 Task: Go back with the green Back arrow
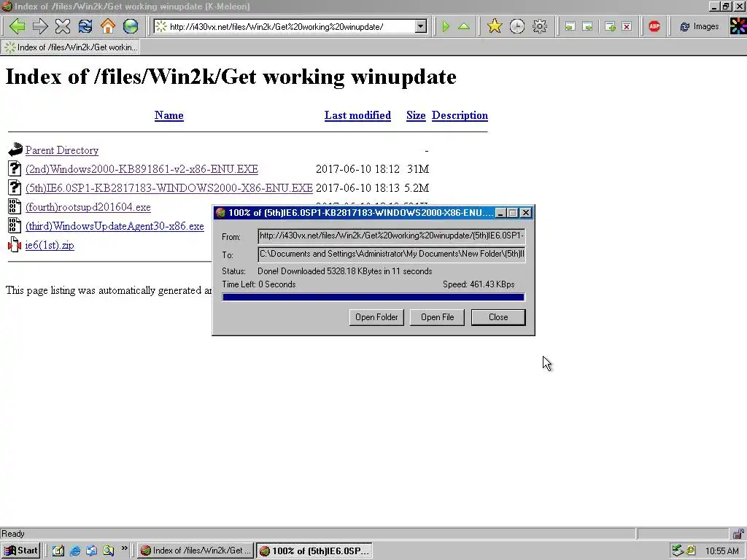pyautogui.click(x=18, y=26)
